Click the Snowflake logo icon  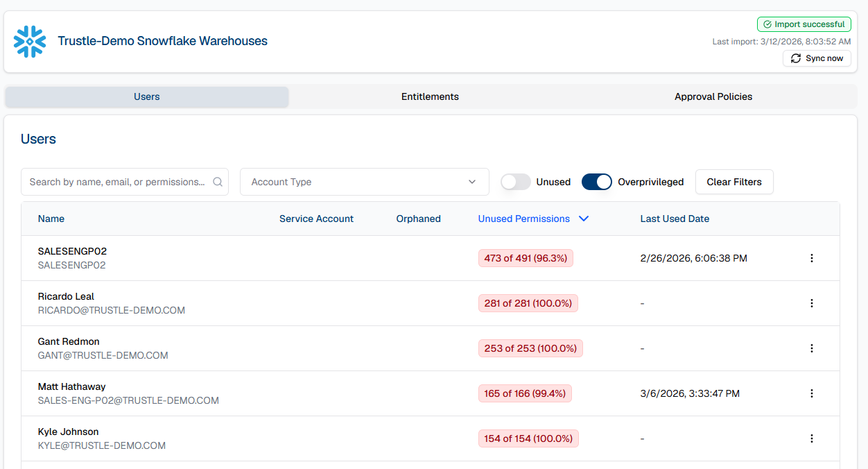(29, 41)
